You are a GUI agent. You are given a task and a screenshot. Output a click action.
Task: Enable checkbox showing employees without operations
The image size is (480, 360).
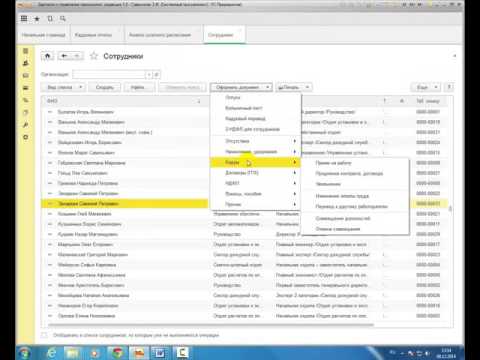tap(44, 335)
